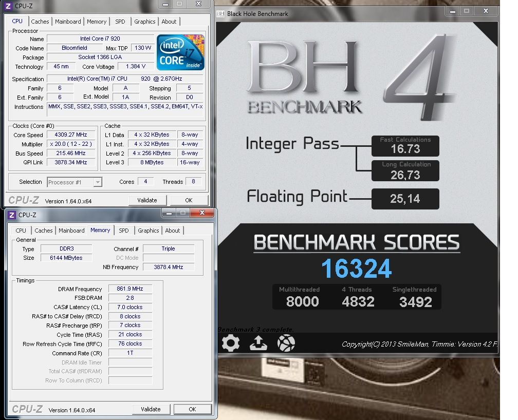Minimize the Black Hole Benchmark window
The height and width of the screenshot is (420, 518).
(453, 11)
